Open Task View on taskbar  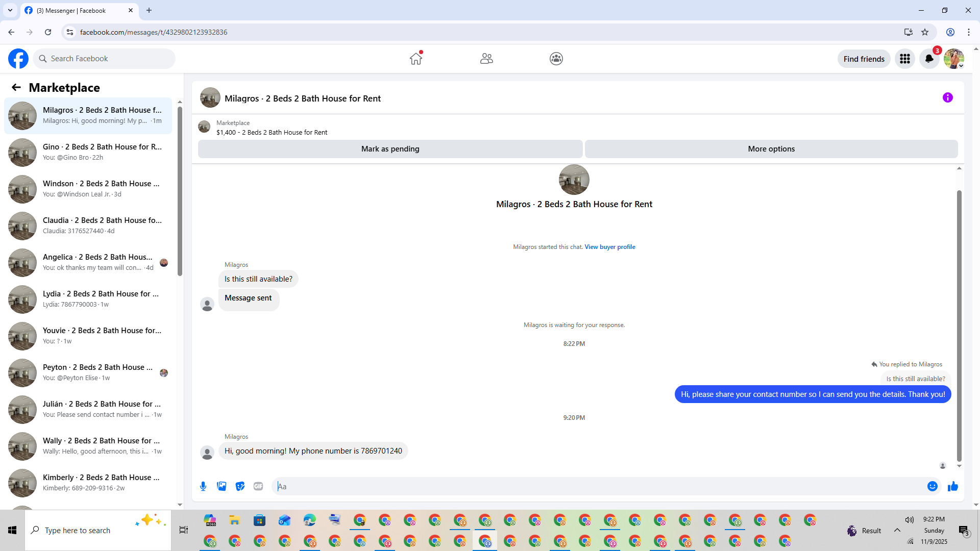tap(184, 530)
